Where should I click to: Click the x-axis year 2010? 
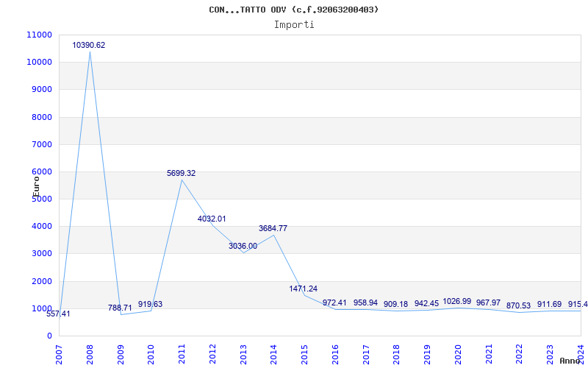pos(151,355)
